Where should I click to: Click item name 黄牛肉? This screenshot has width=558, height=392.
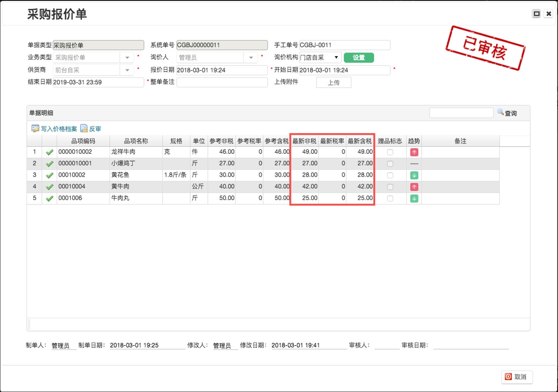pos(120,186)
